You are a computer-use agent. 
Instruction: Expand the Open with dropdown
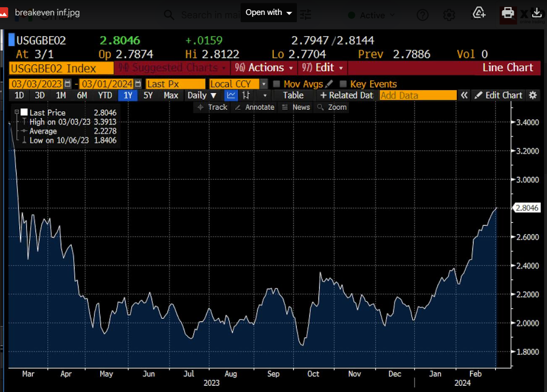coord(269,13)
